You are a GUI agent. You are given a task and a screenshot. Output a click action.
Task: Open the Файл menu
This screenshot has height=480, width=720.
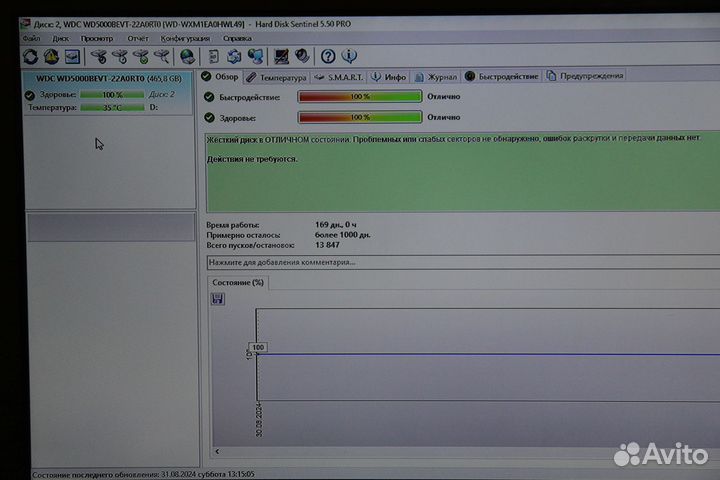[31, 39]
